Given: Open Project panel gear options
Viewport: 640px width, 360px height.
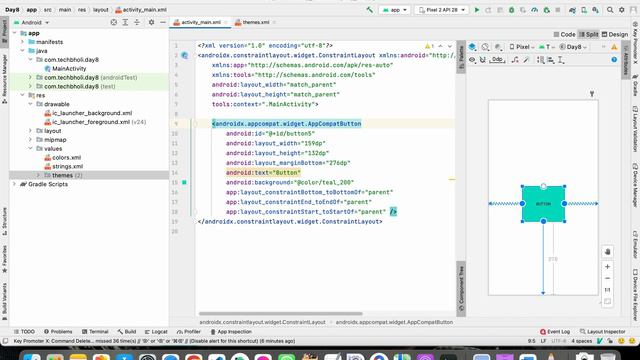Looking at the screenshot, I should [151, 22].
